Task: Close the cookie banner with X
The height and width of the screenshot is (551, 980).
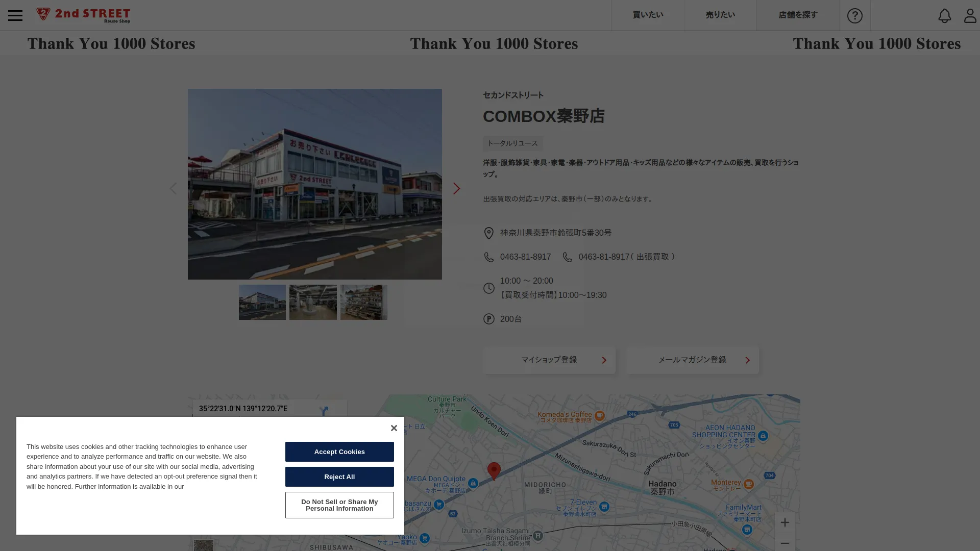Action: (x=394, y=428)
